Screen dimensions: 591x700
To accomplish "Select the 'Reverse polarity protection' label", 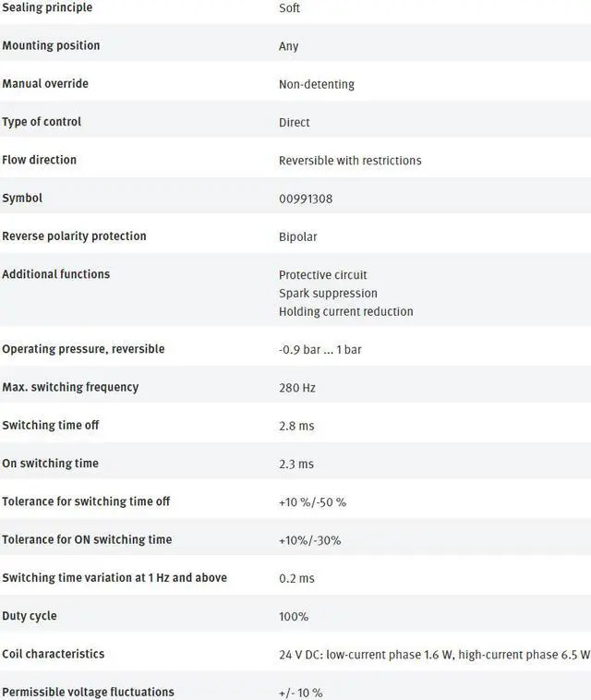I will (x=74, y=235).
